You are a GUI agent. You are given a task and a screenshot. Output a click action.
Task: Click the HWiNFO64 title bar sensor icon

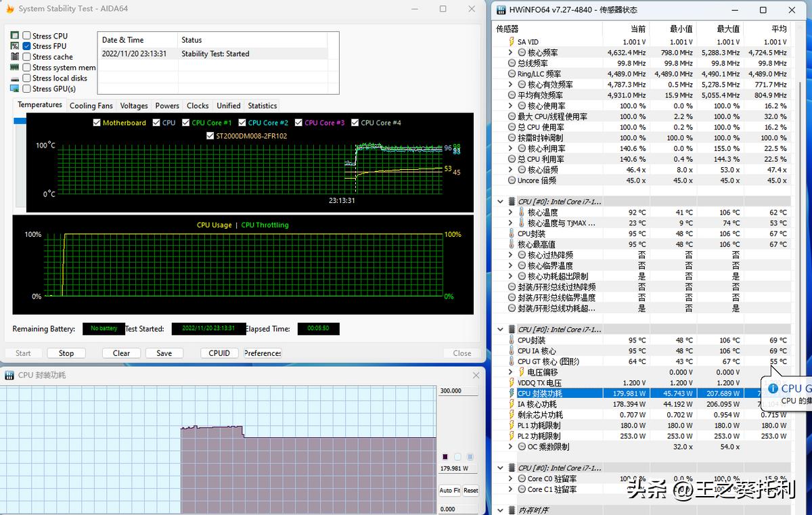pos(499,9)
